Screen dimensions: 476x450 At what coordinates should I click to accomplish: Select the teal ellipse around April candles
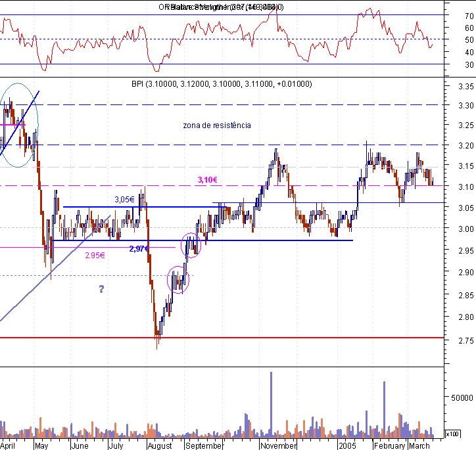tap(18, 125)
